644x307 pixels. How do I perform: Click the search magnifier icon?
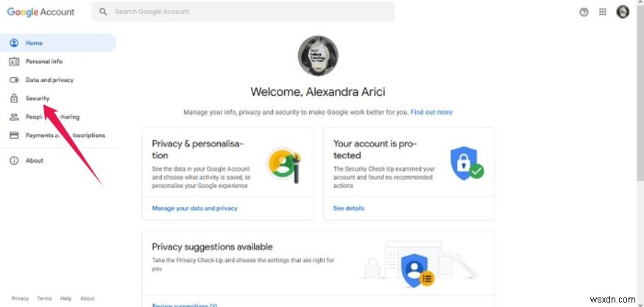(x=104, y=12)
